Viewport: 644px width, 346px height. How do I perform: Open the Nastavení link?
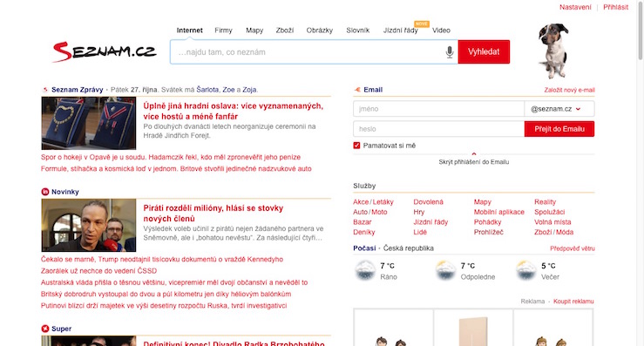click(575, 7)
